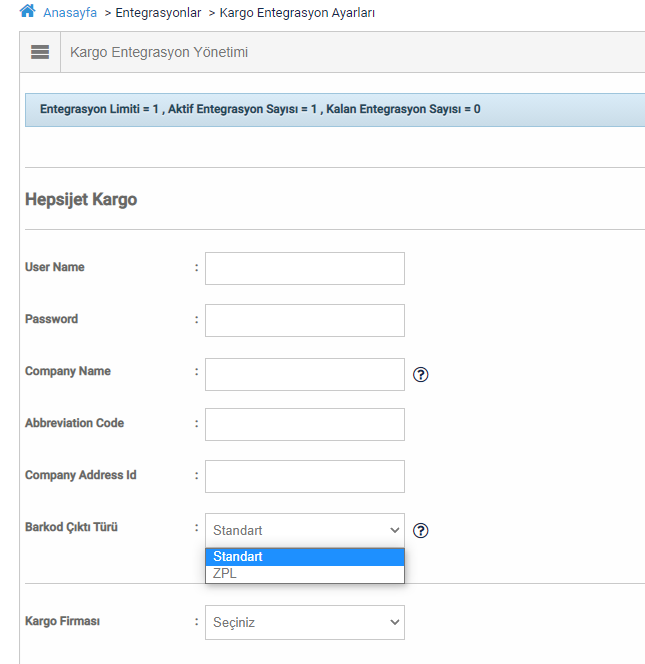The image size is (645, 664).
Task: Select ZPL option in dropdown list
Action: [x=305, y=574]
